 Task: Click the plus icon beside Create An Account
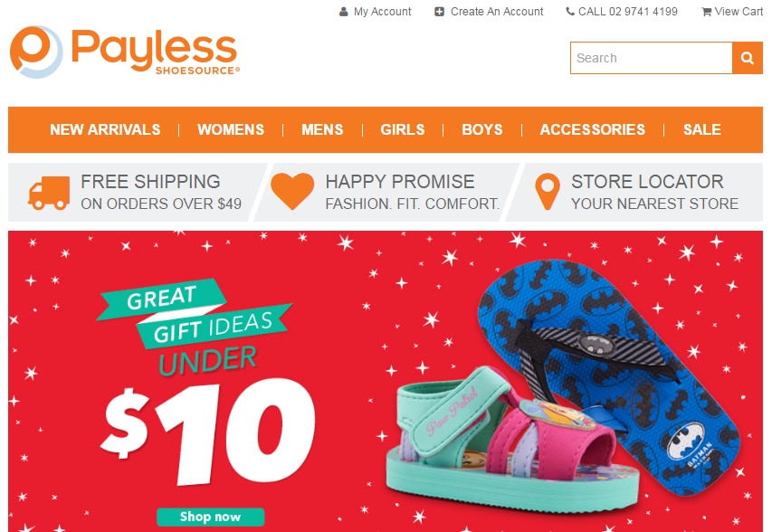pyautogui.click(x=439, y=12)
